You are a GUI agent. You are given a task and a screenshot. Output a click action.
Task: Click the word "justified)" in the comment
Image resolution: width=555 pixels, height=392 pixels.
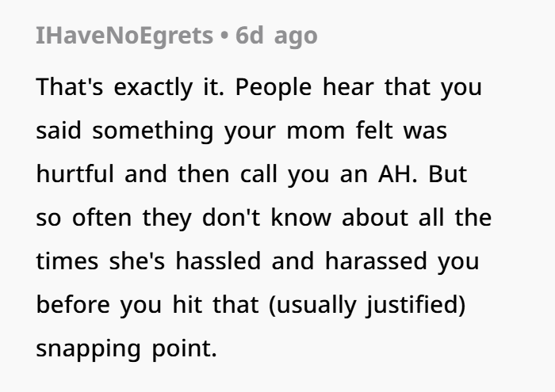coord(415,306)
